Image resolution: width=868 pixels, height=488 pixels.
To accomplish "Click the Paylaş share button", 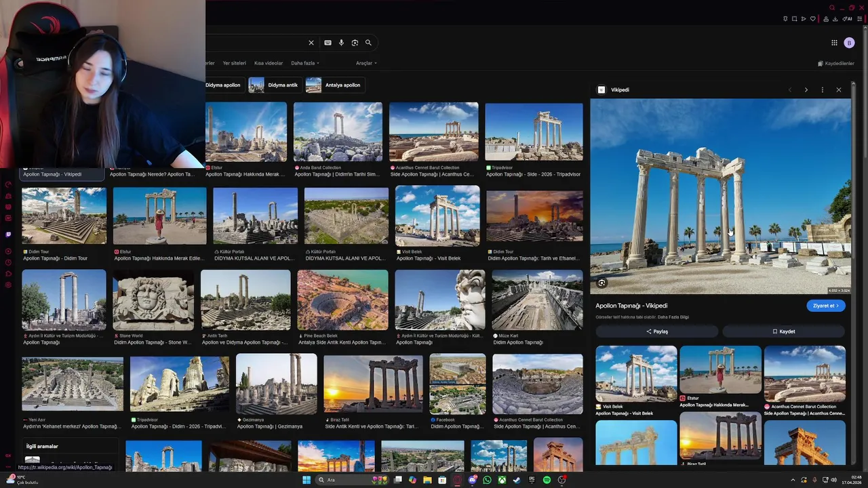I will pyautogui.click(x=657, y=331).
